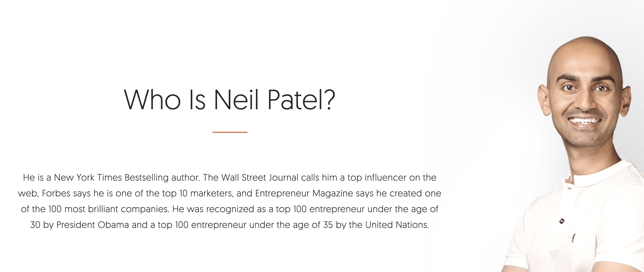Click the word "Bestselling" in first line
Image resolution: width=644 pixels, height=272 pixels.
[146, 178]
